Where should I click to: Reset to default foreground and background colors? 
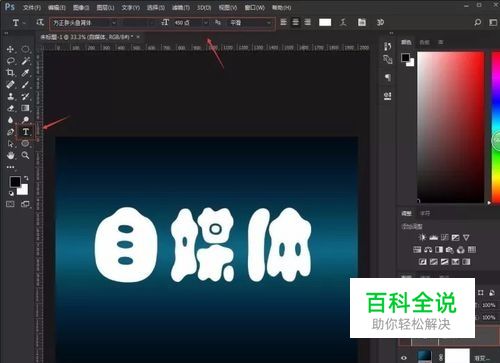(x=11, y=193)
